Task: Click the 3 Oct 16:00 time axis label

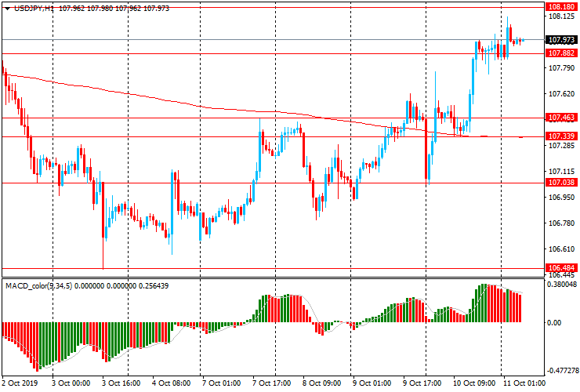Action: tap(121, 383)
